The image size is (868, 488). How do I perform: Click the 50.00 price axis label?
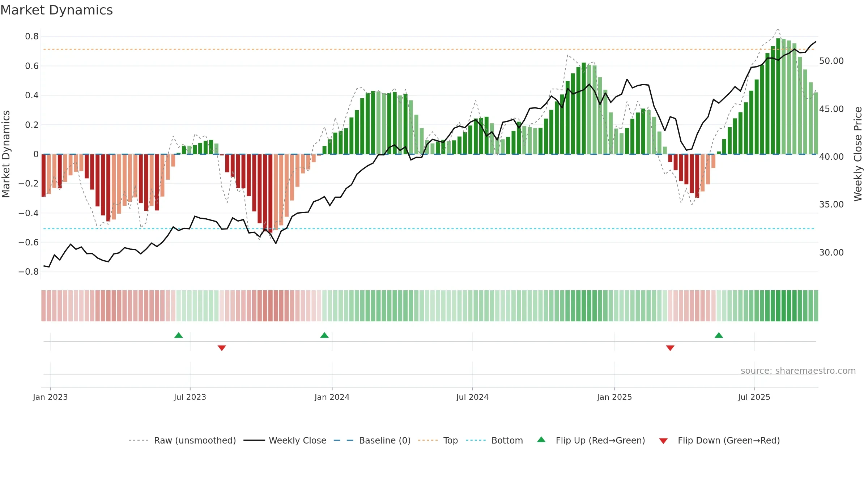831,61
